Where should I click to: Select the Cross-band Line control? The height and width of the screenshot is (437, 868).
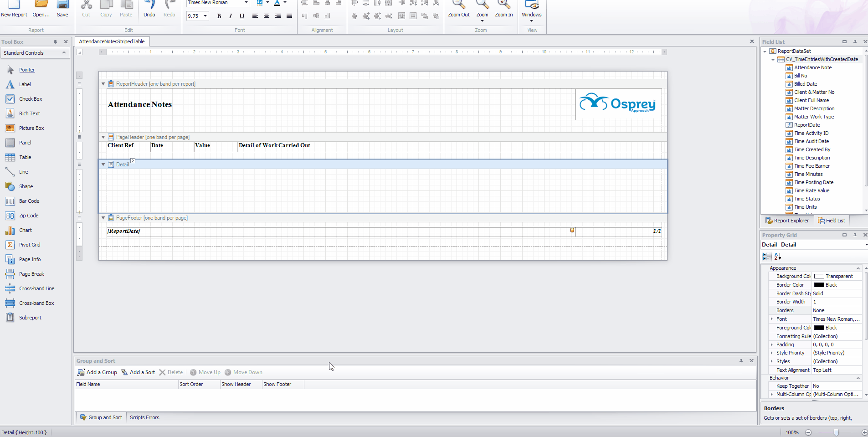[36, 288]
